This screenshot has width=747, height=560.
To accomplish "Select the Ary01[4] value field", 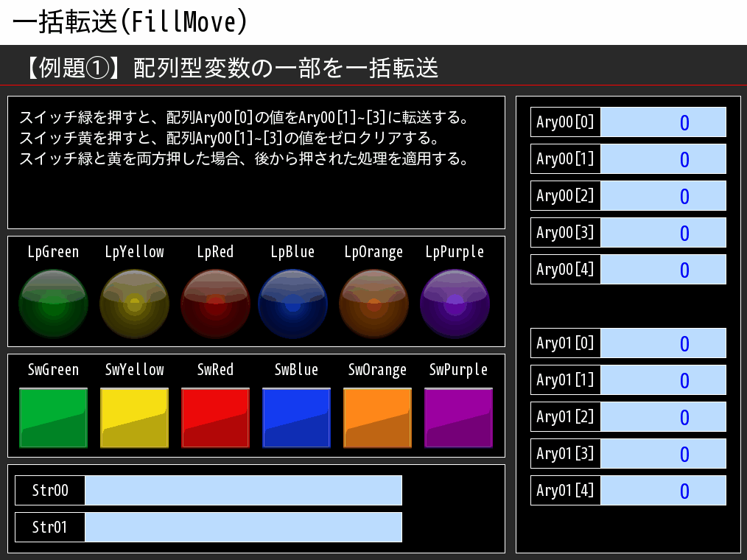I will (x=663, y=491).
